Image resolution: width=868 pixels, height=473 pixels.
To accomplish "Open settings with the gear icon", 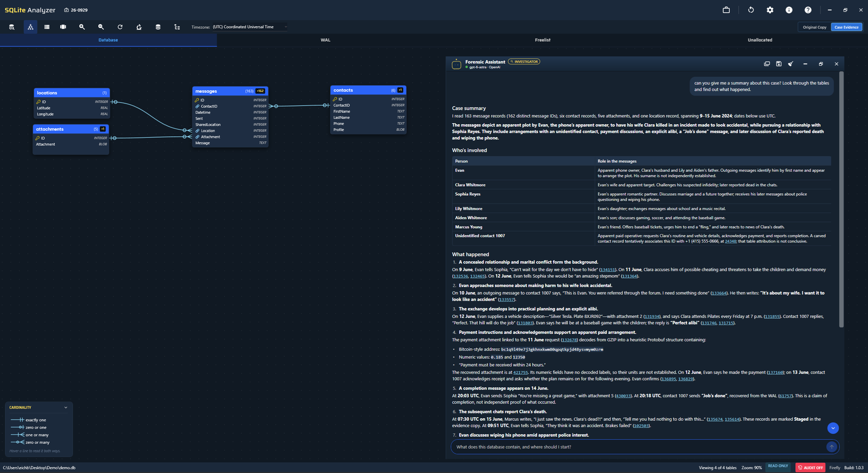I will click(770, 10).
